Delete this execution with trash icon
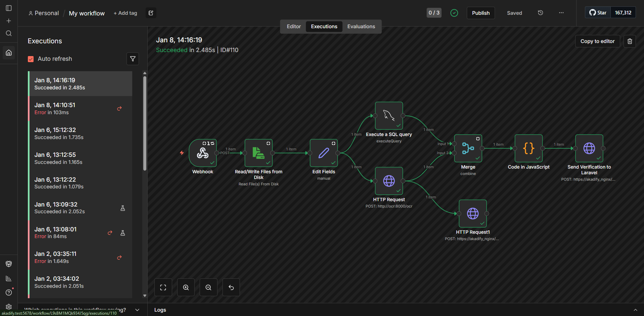This screenshot has height=316, width=644. tap(630, 41)
